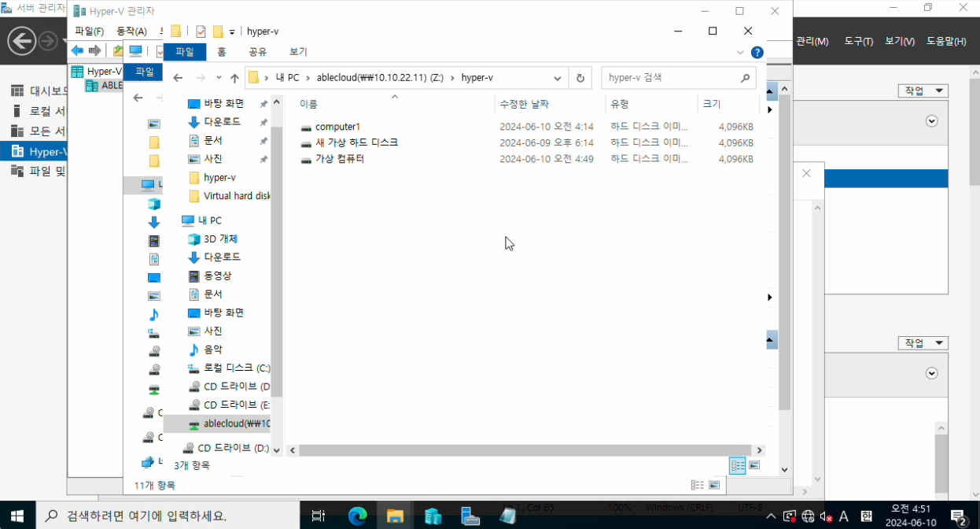Image resolution: width=980 pixels, height=529 pixels.
Task: Click the Up arrow in Explorer navigation
Action: 234,78
